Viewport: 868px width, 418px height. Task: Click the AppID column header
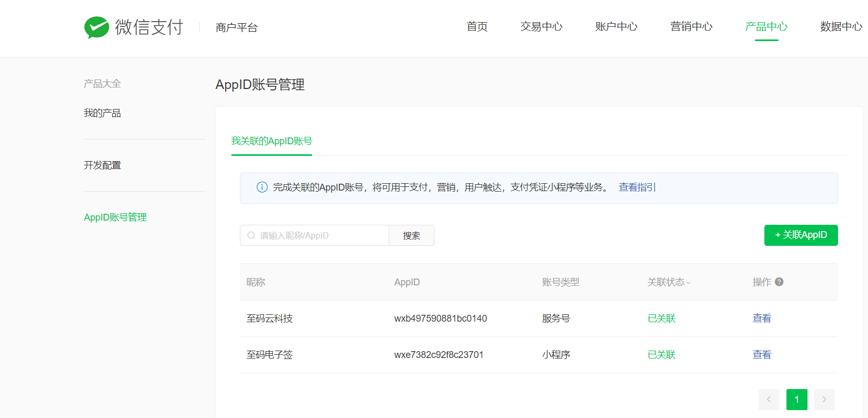[x=407, y=282]
